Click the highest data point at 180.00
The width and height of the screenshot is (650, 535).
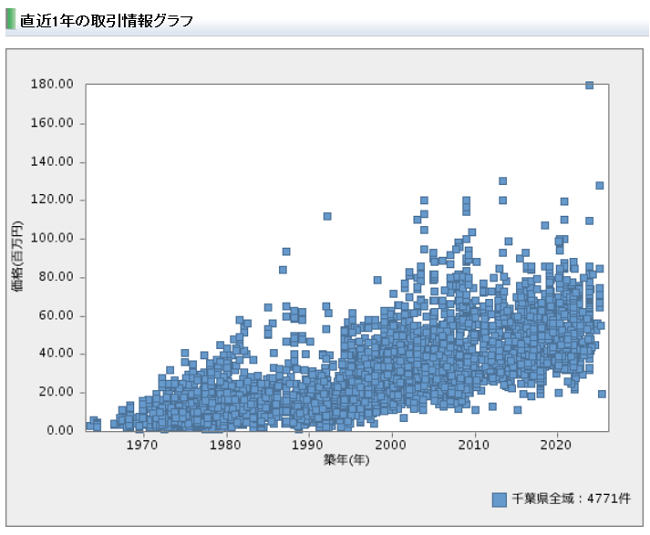589,86
